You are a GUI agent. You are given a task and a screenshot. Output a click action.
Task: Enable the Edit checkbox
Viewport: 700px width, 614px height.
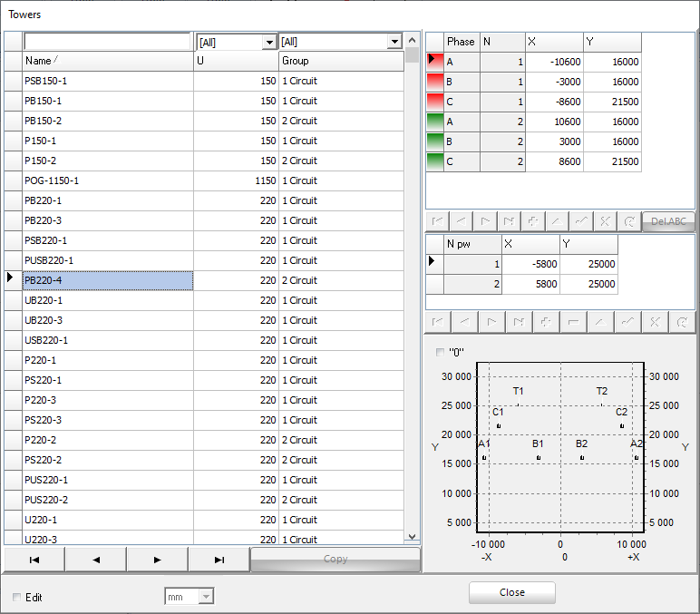point(18,597)
